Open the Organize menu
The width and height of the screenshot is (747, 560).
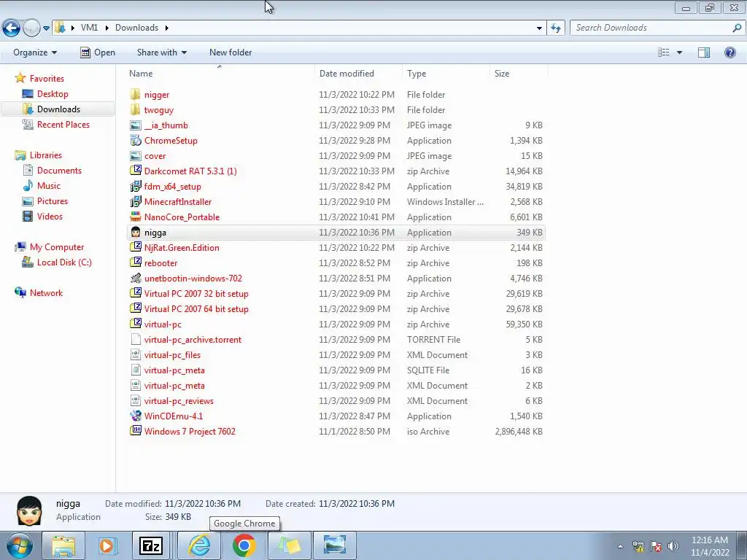click(x=35, y=52)
